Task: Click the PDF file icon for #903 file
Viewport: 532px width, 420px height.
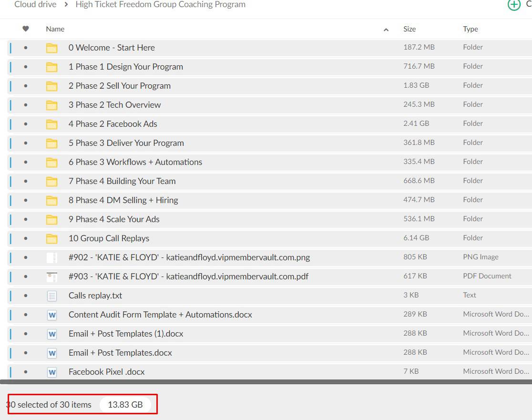Action: click(x=51, y=277)
